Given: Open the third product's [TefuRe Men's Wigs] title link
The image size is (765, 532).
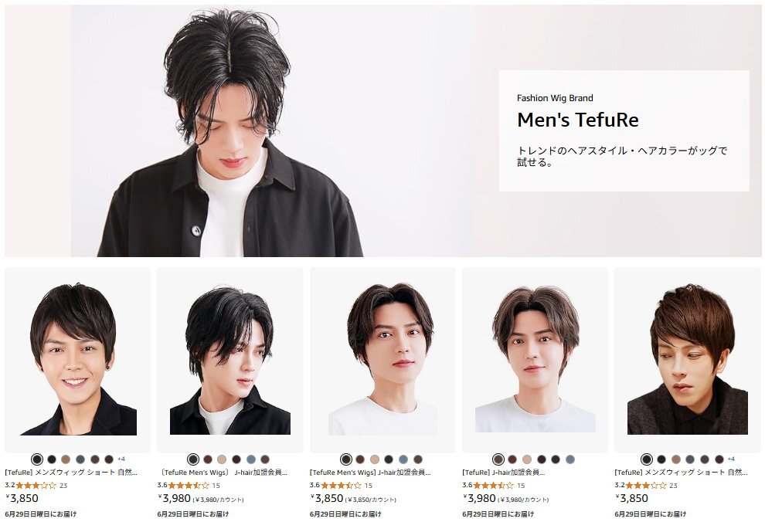Looking at the screenshot, I should (370, 473).
